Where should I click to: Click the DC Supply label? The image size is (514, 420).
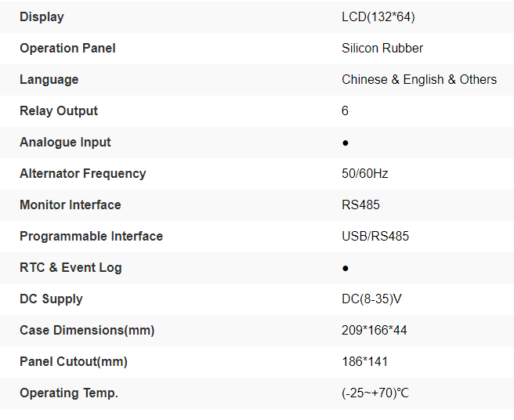point(51,299)
